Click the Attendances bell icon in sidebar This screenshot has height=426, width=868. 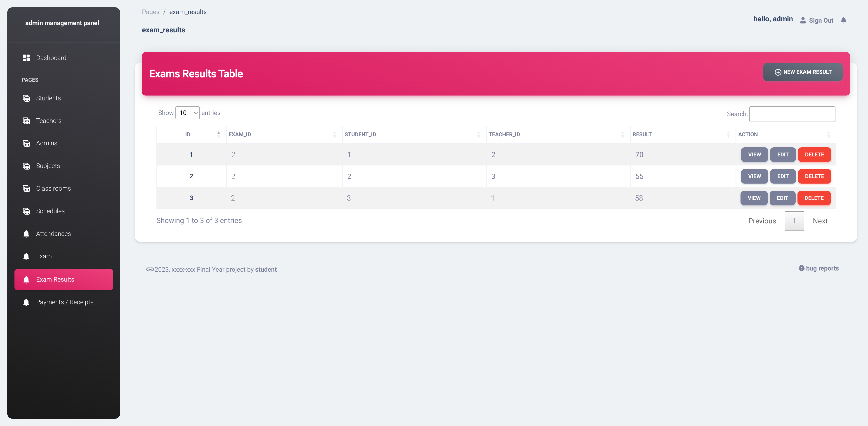26,234
